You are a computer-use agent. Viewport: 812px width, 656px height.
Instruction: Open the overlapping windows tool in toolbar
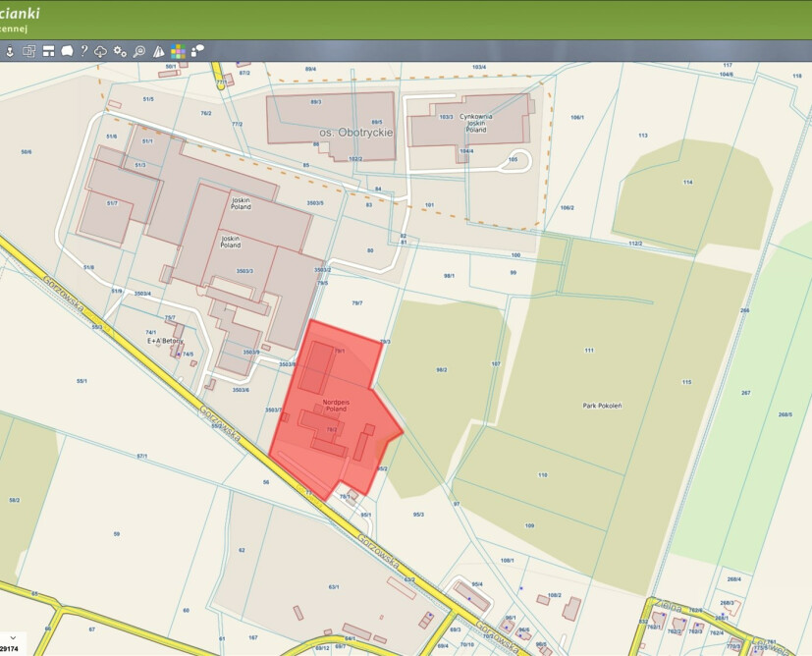pyautogui.click(x=29, y=51)
